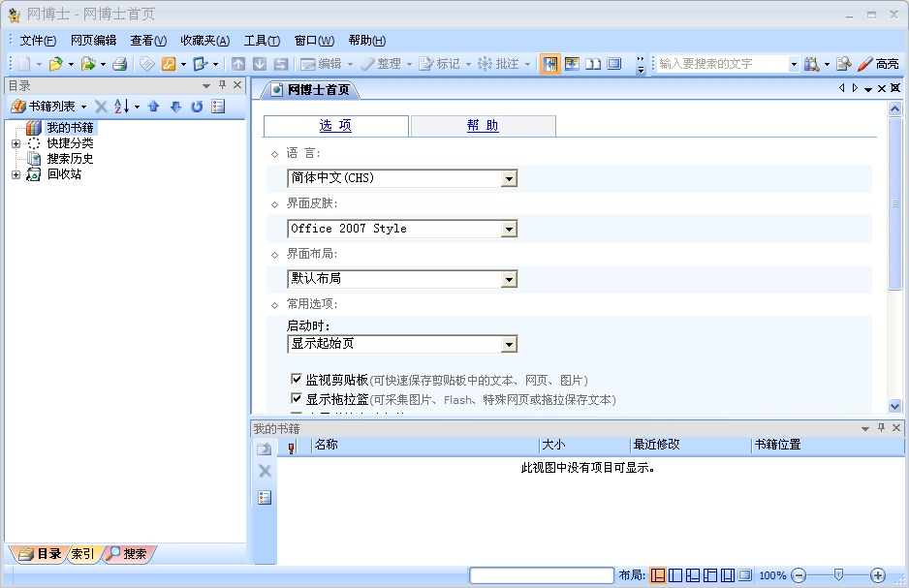Image resolution: width=909 pixels, height=588 pixels.
Task: Open the 窗口 menu
Action: [x=314, y=41]
